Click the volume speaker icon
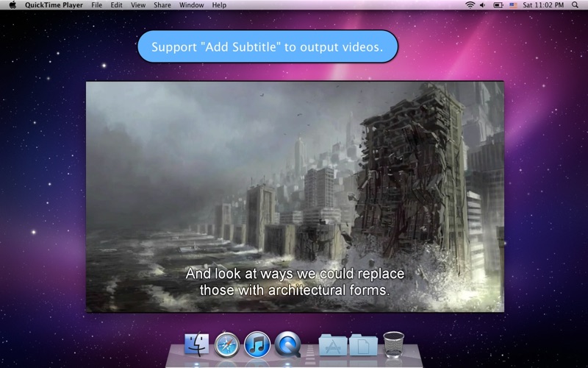 [x=483, y=5]
